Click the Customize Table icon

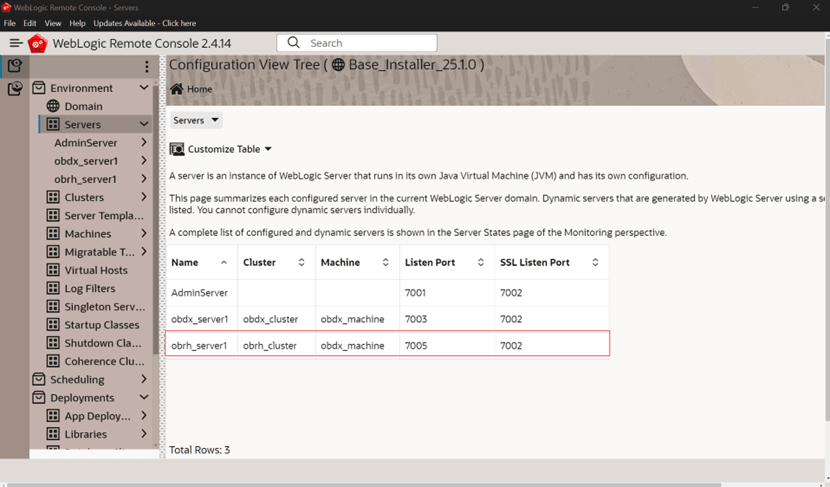[x=177, y=149]
